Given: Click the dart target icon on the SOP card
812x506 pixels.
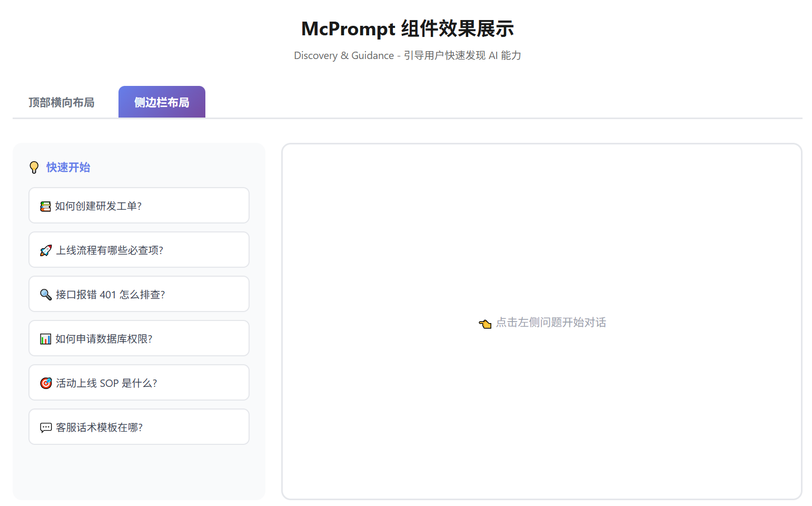Looking at the screenshot, I should (x=45, y=383).
